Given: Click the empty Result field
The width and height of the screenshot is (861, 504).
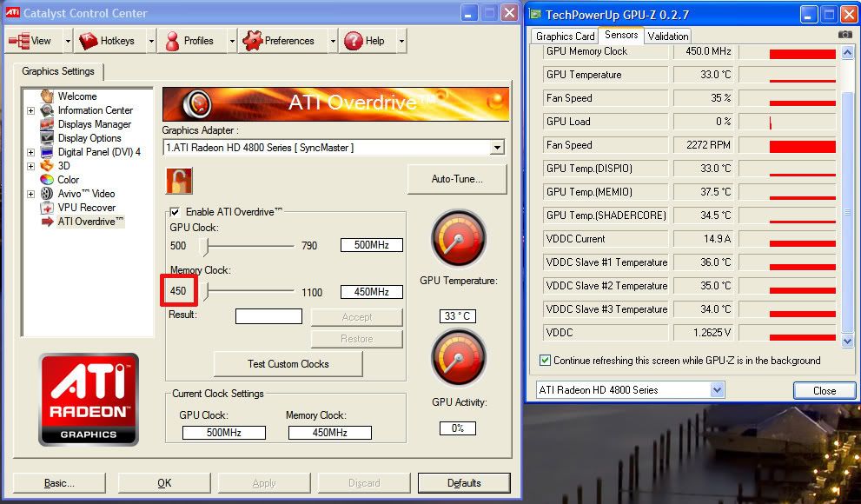Looking at the screenshot, I should point(268,316).
